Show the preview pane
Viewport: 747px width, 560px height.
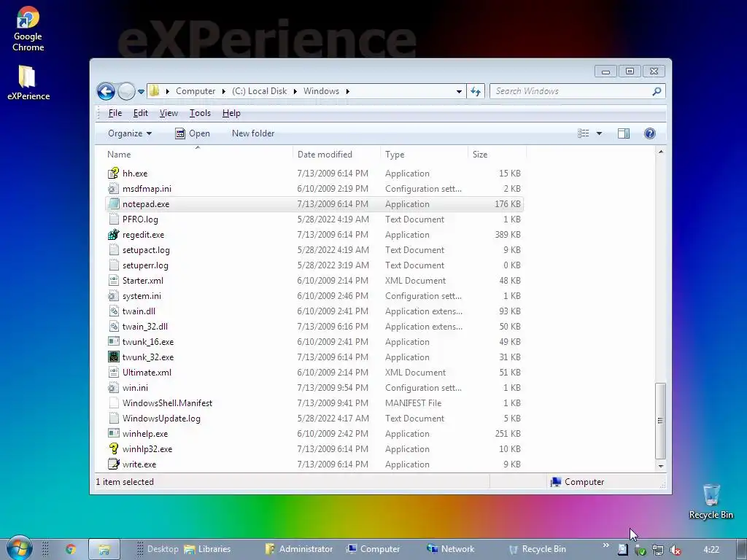[x=624, y=134]
